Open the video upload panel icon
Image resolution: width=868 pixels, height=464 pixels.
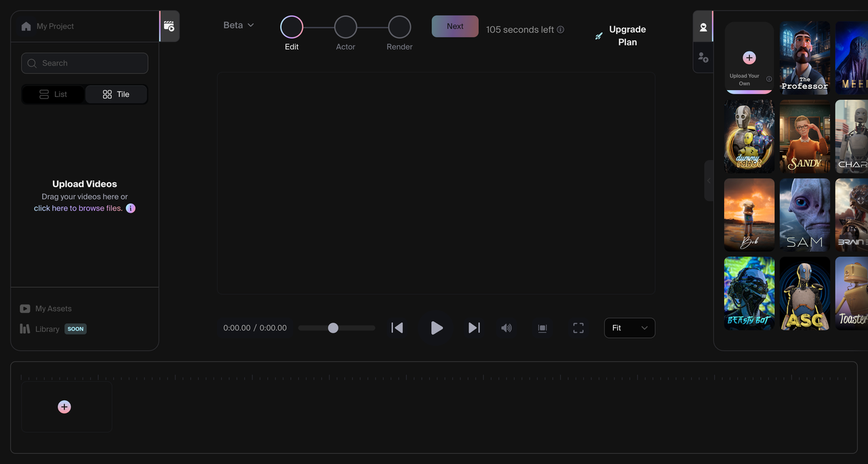click(x=170, y=26)
